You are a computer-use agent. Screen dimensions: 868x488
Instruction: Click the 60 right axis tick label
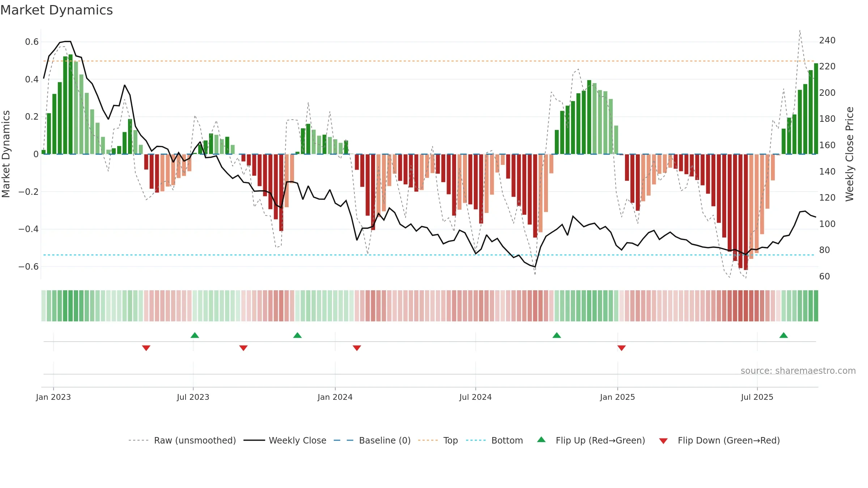pos(825,277)
